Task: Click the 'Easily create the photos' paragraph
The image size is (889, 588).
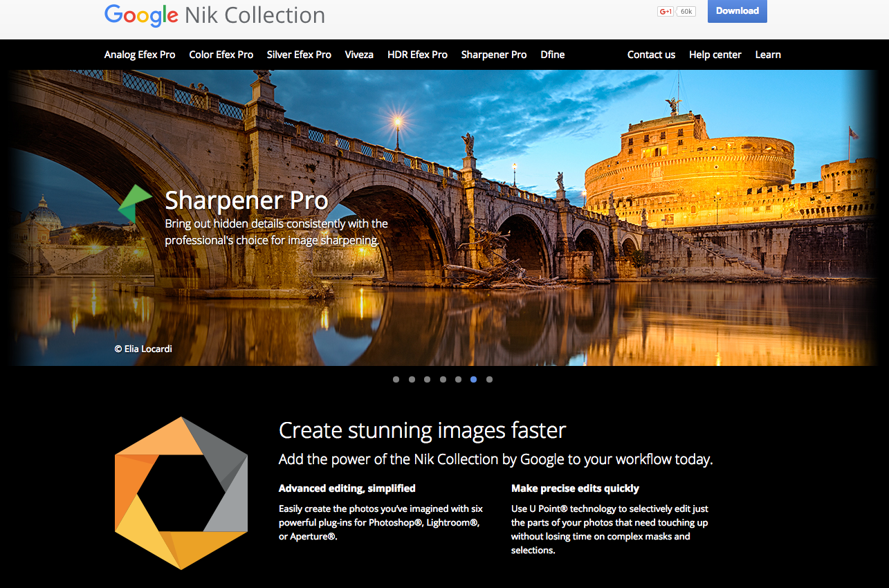Action: (381, 522)
